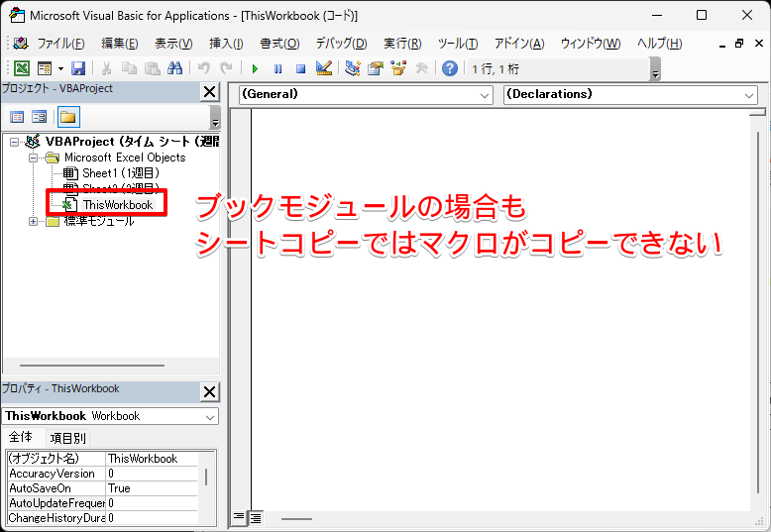The width and height of the screenshot is (771, 532).
Task: Open ツール(T) menu
Action: [458, 44]
